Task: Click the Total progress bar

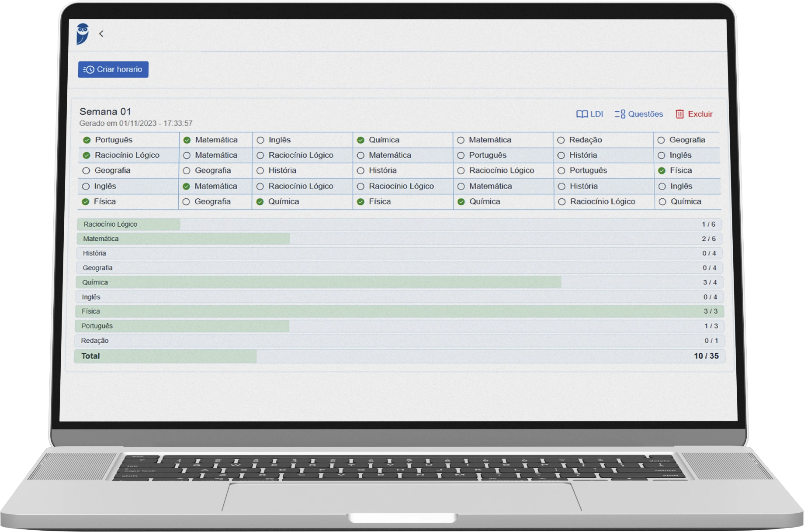Action: click(x=399, y=356)
